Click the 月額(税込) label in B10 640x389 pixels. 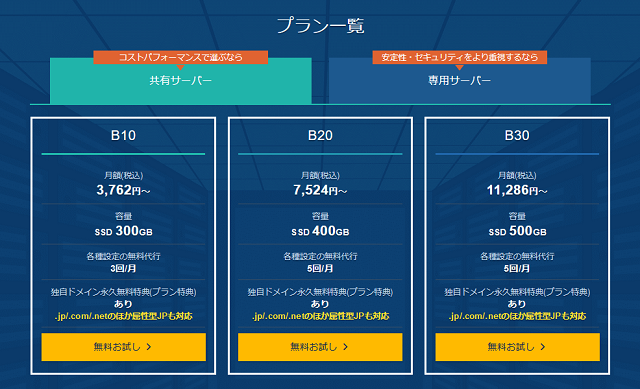pyautogui.click(x=123, y=176)
